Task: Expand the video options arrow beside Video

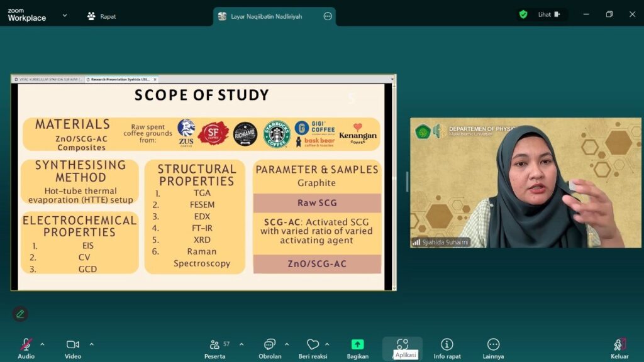Action: (92, 344)
